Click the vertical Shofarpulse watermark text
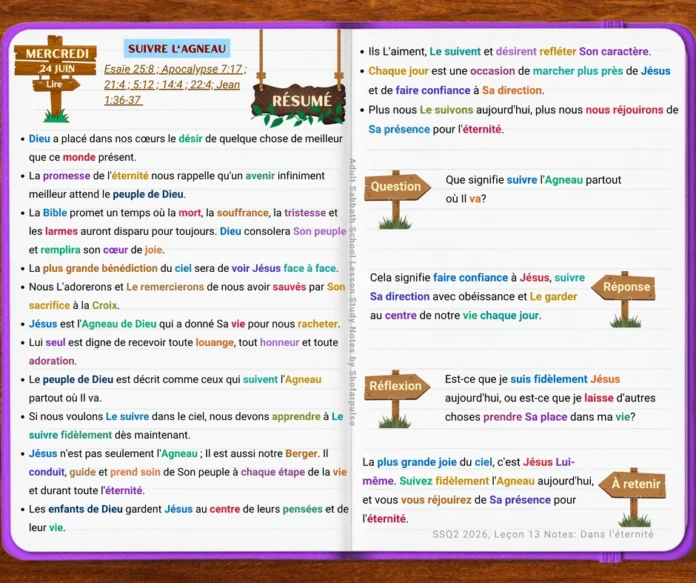This screenshot has width=696, height=583. tap(352, 292)
